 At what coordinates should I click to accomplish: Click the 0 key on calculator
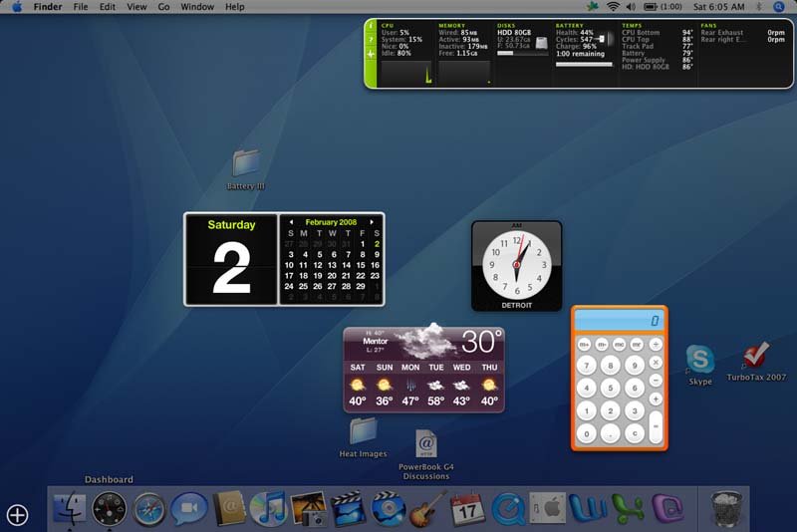(x=587, y=434)
